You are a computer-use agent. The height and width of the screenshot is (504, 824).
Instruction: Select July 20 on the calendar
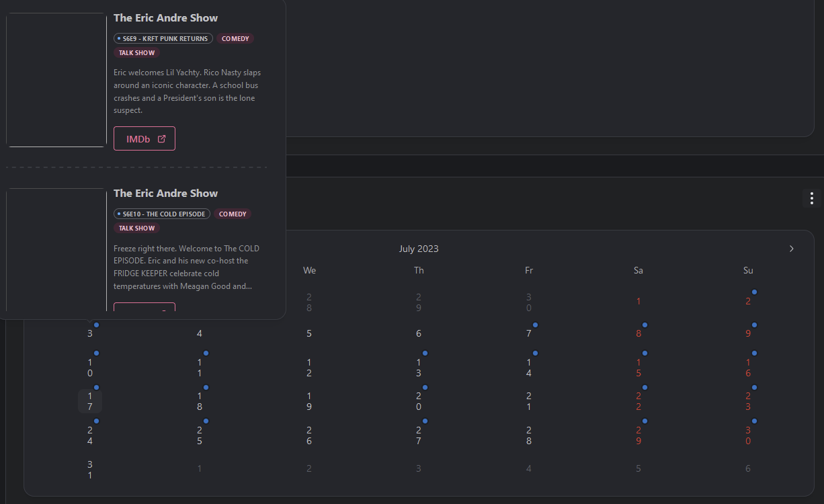[x=419, y=401]
